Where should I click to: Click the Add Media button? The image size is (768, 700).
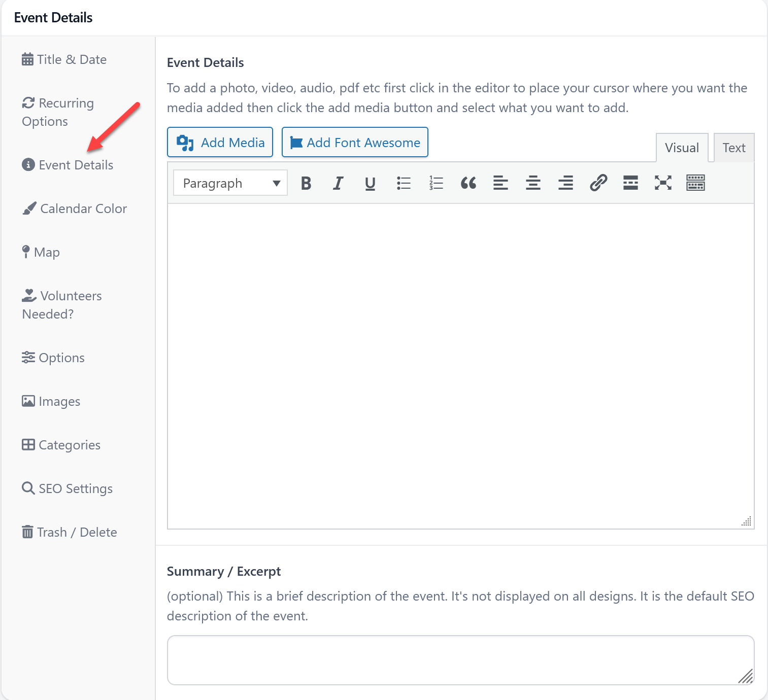[x=220, y=143]
